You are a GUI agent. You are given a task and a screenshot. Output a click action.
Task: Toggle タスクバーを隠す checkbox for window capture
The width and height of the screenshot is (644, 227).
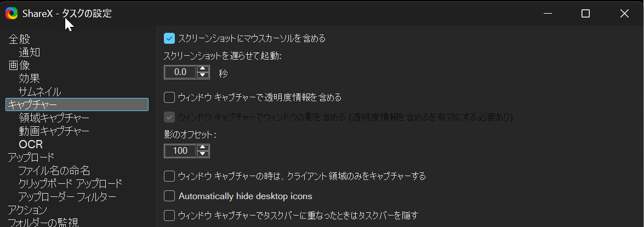click(x=169, y=215)
